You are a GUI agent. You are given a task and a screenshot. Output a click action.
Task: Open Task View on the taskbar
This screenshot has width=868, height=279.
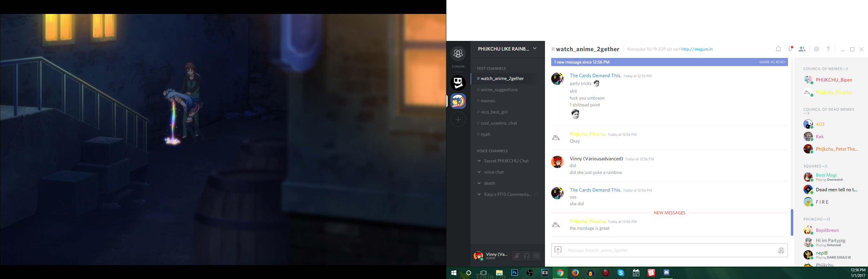484,273
